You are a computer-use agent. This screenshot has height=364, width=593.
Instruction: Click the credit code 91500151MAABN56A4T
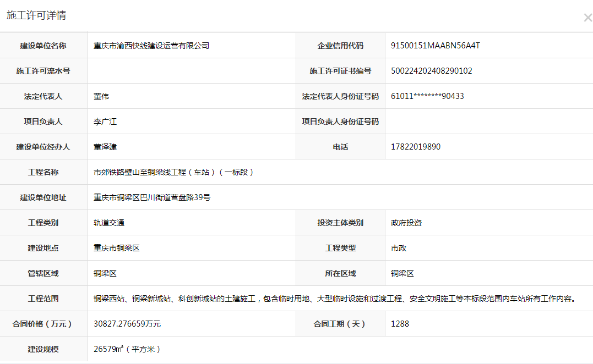[435, 46]
